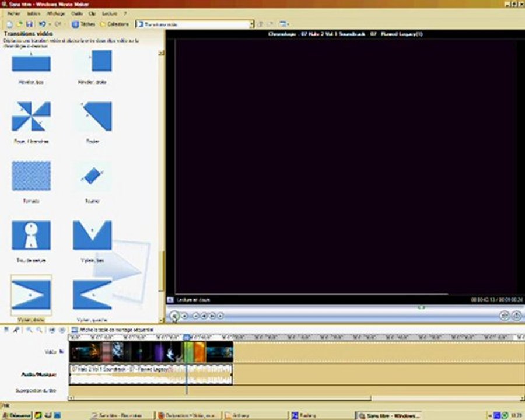Click the Open Project folder icon
The image size is (525, 420).
pos(20,24)
